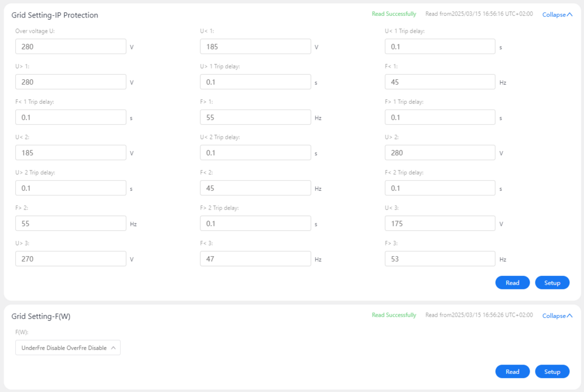This screenshot has width=584, height=392.
Task: Click Read button in IP Protection section
Action: 512,282
